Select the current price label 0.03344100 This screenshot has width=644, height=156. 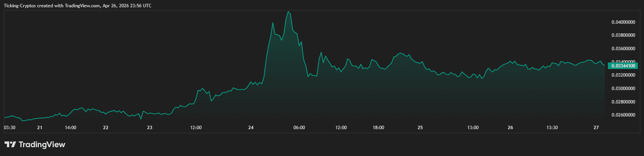pyautogui.click(x=623, y=66)
